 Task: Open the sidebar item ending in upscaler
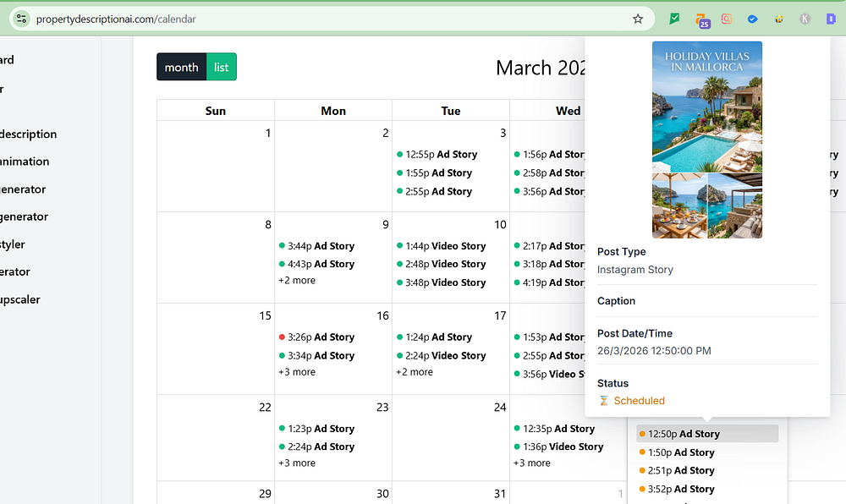tap(20, 299)
